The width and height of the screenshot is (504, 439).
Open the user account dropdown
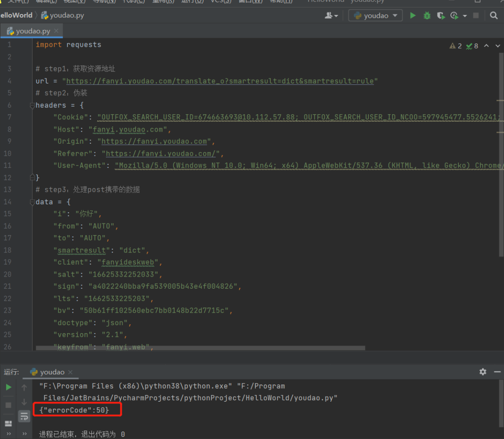331,15
